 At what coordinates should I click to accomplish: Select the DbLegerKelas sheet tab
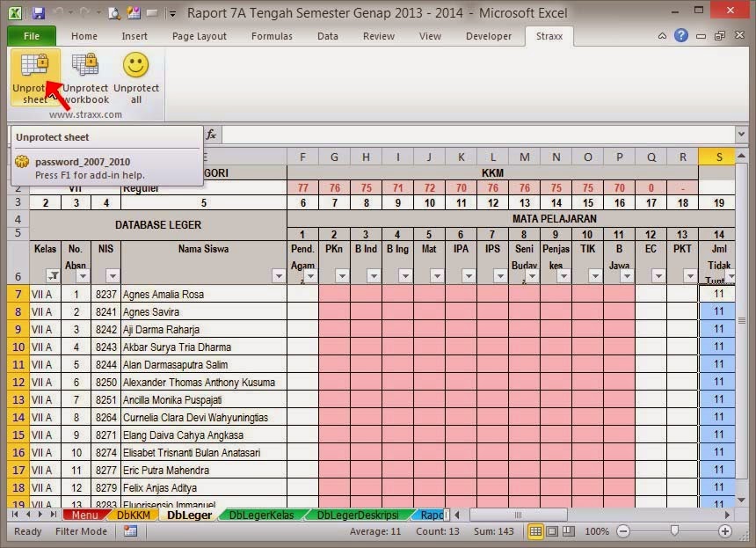click(x=258, y=515)
